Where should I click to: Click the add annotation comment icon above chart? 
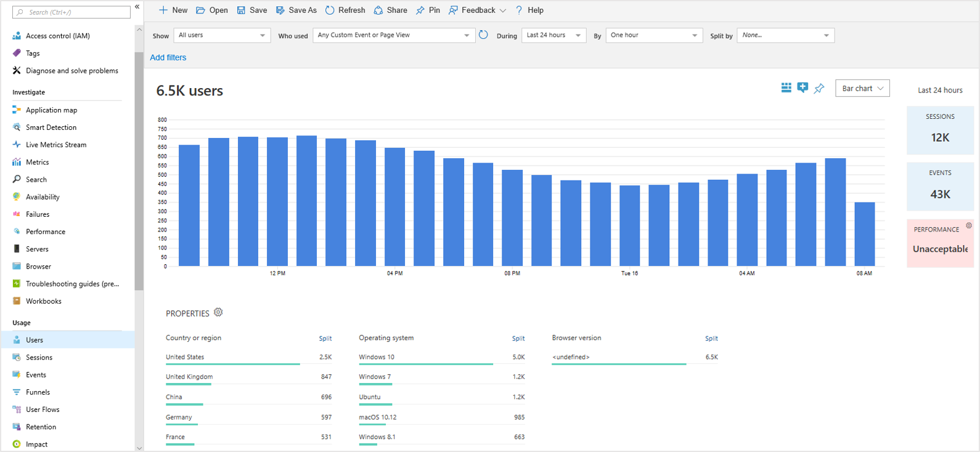tap(802, 87)
